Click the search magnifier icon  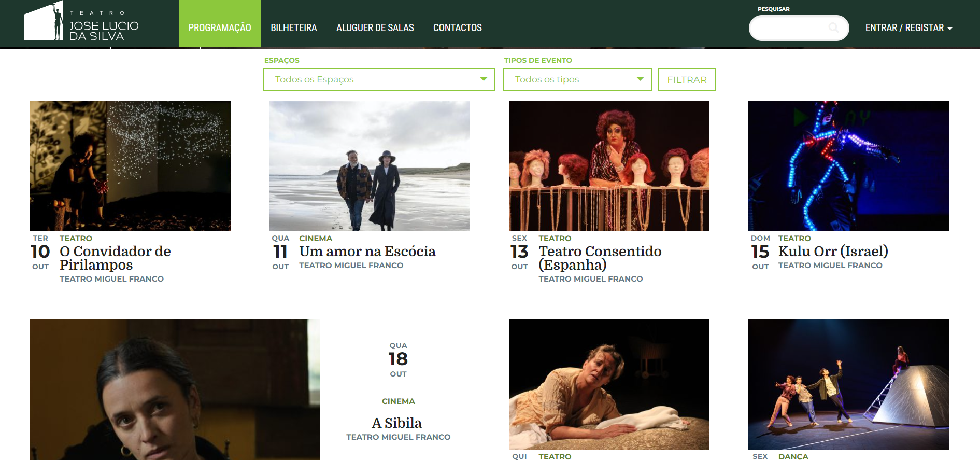[833, 27]
